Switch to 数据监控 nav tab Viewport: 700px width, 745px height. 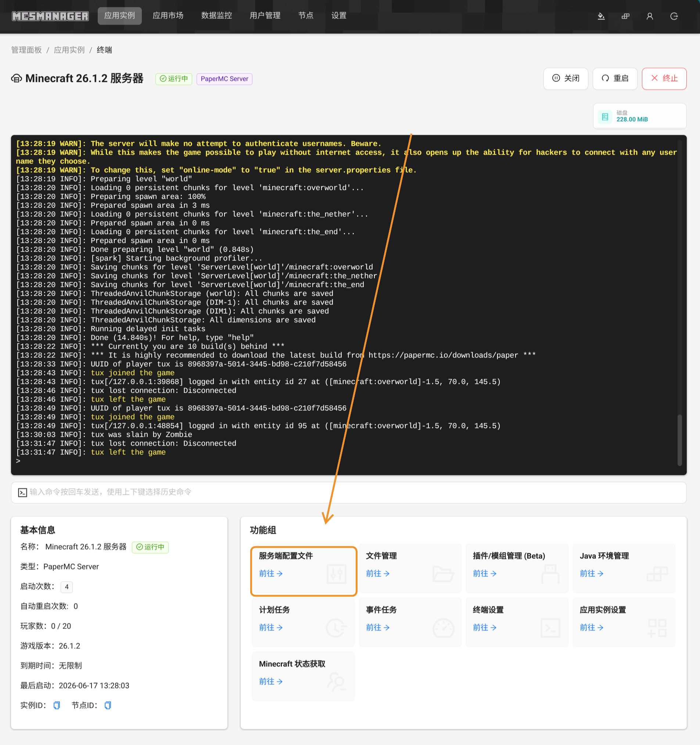[217, 16]
